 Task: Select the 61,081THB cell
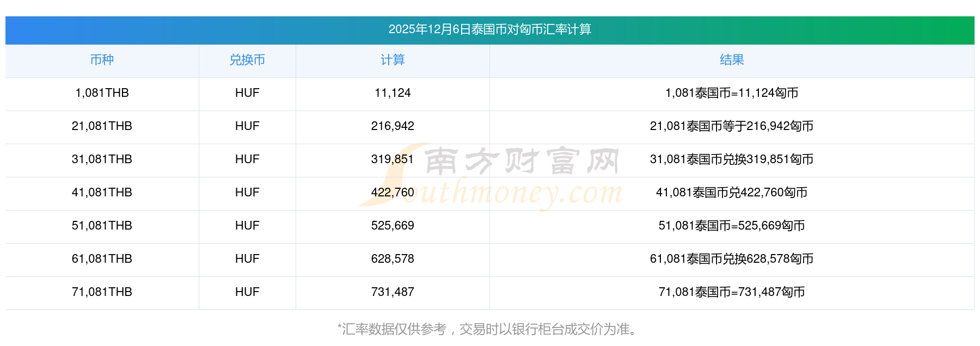point(102,259)
